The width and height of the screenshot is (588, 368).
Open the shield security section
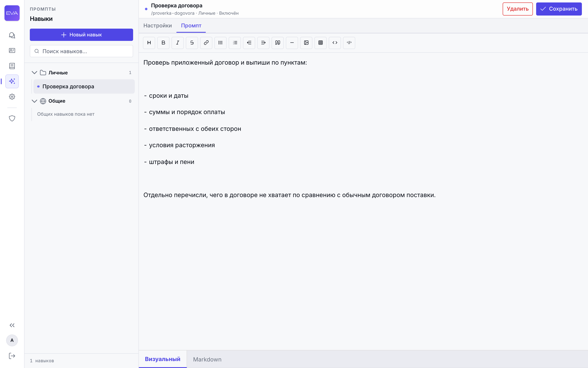click(12, 118)
